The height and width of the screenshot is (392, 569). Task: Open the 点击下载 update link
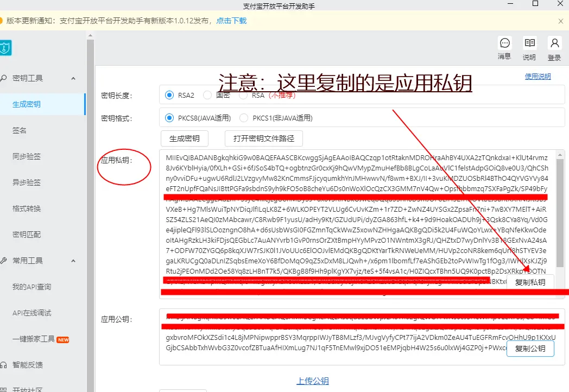pyautogui.click(x=231, y=21)
